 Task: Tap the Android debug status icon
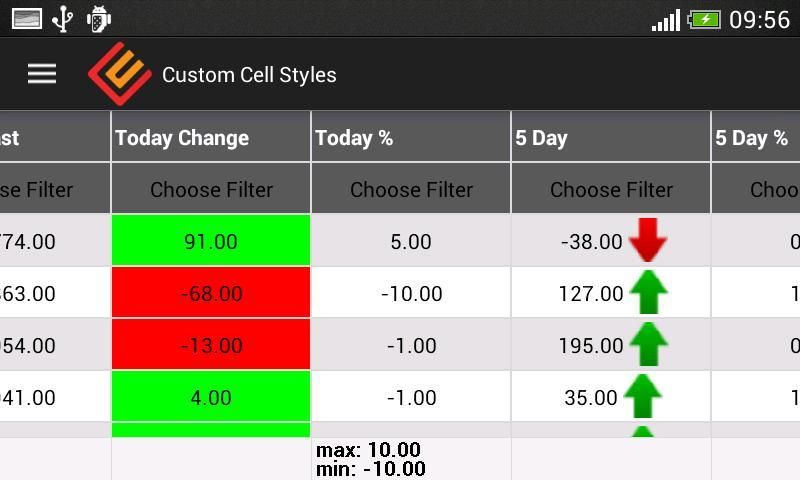(98, 18)
